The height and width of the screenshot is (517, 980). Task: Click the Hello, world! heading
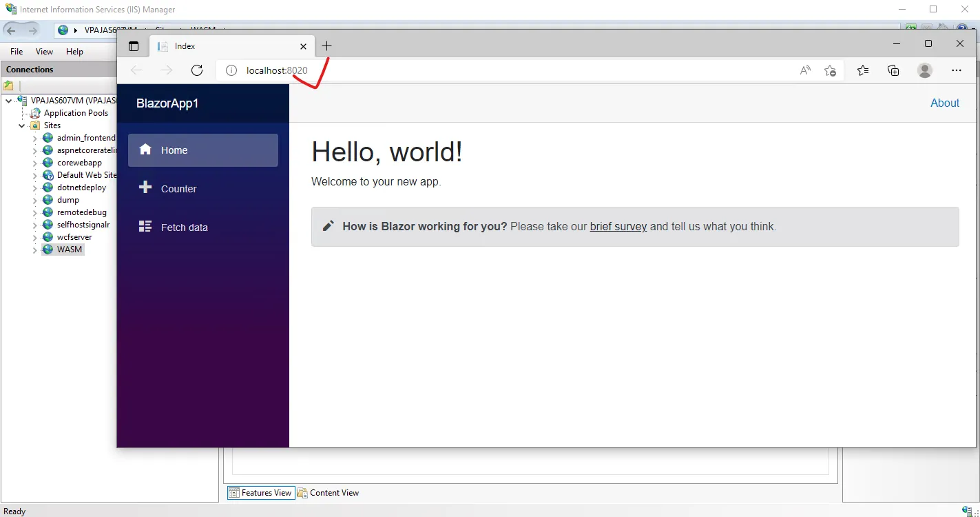click(387, 152)
